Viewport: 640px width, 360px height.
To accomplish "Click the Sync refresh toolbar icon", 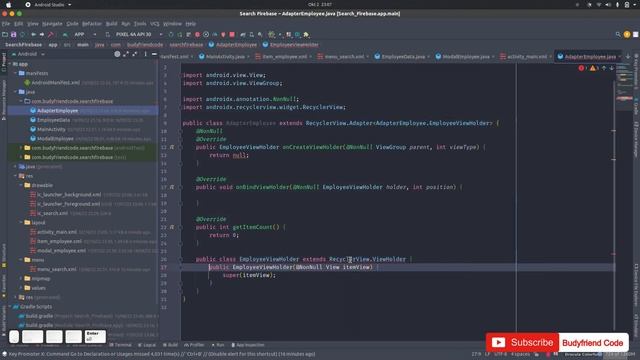I will 22,35.
